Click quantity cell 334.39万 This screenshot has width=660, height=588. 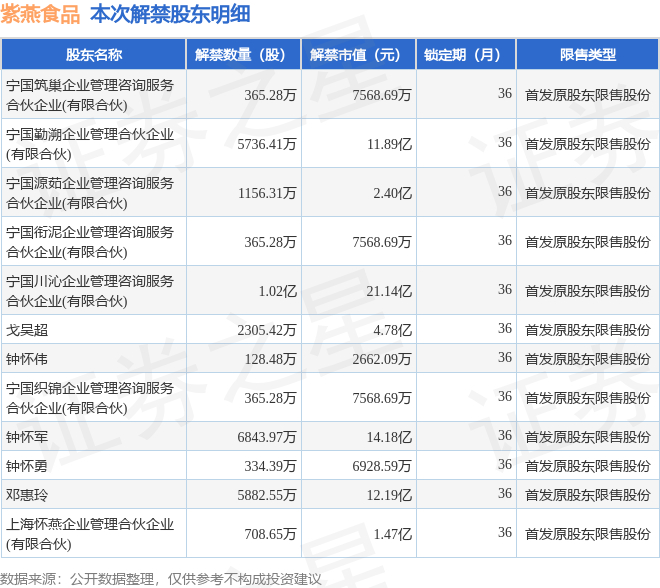coord(270,466)
